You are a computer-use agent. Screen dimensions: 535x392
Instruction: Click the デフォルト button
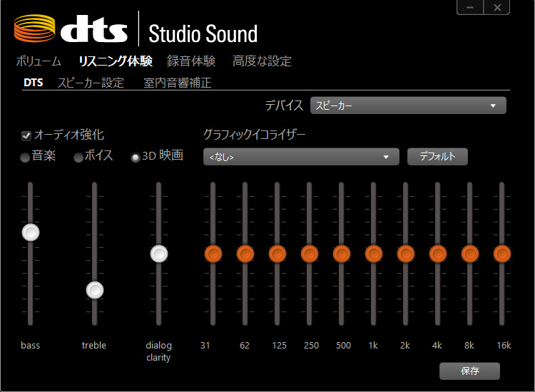(x=437, y=157)
